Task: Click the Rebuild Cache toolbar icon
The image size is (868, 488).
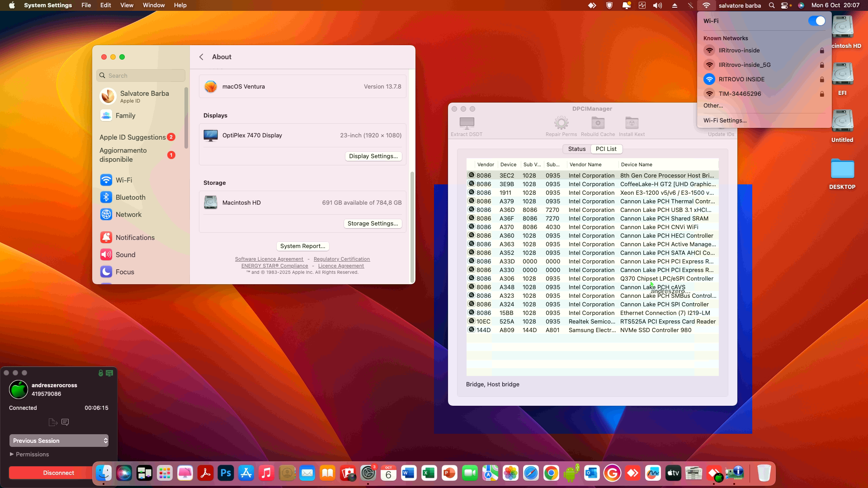Action: [598, 127]
